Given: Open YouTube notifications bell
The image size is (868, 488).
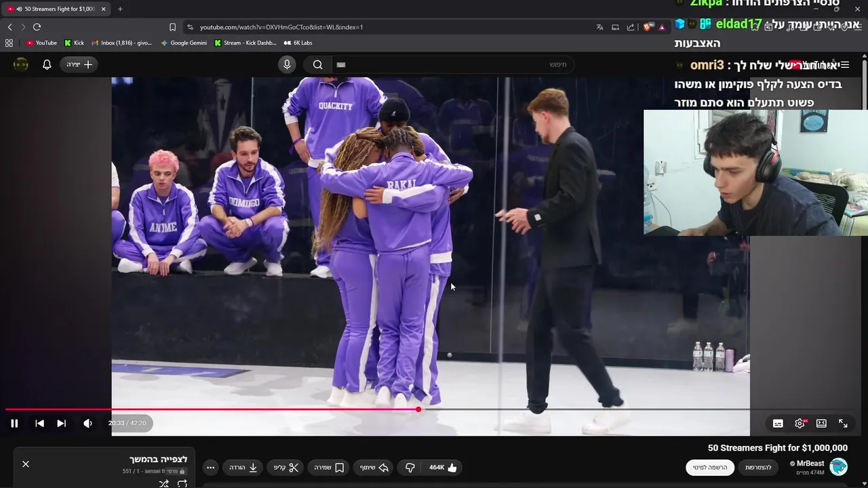Looking at the screenshot, I should 47,64.
